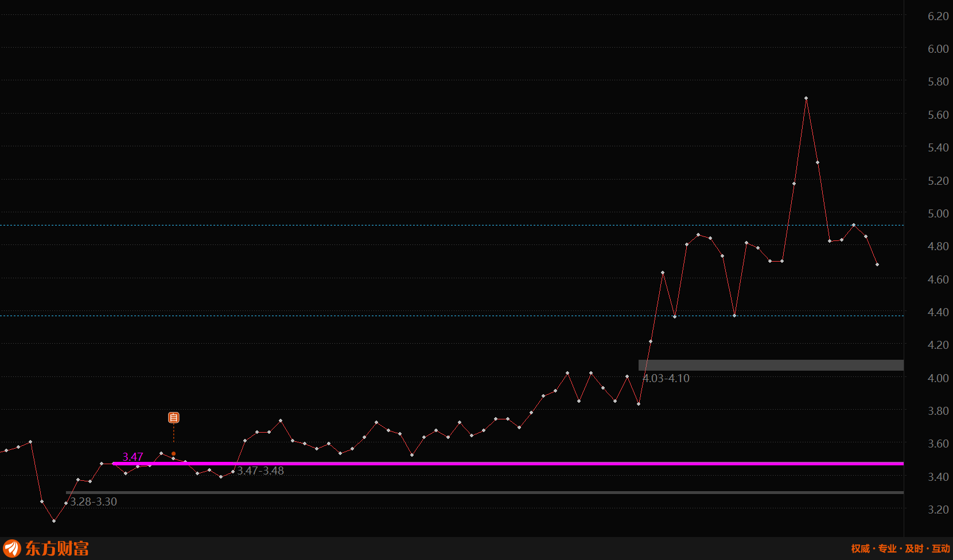This screenshot has height=560, width=953.
Task: Click the 3.28-3.30 range label
Action: click(94, 501)
